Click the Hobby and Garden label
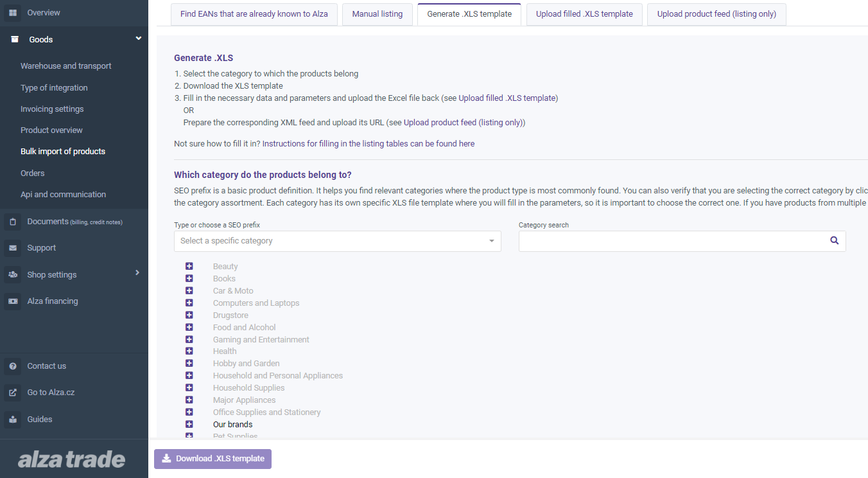Screen dimensions: 868x478 pyautogui.click(x=247, y=364)
